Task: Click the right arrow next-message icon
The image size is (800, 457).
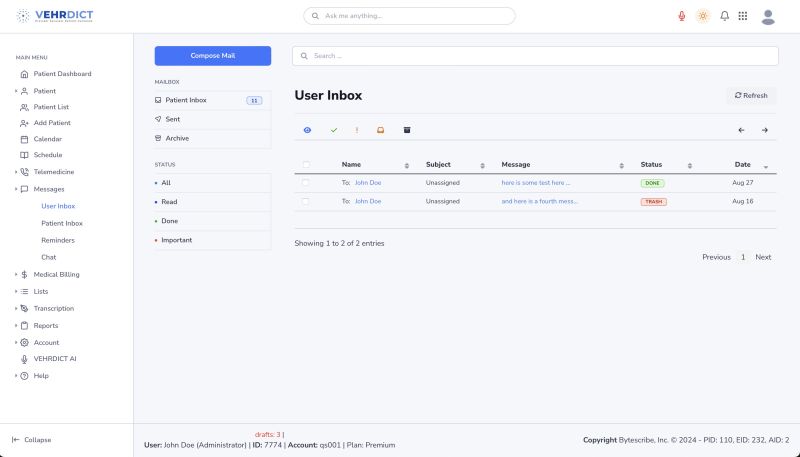Action: 765,130
